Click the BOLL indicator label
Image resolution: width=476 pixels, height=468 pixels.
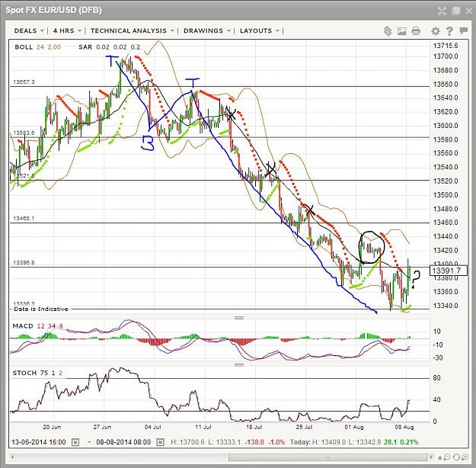click(x=24, y=47)
